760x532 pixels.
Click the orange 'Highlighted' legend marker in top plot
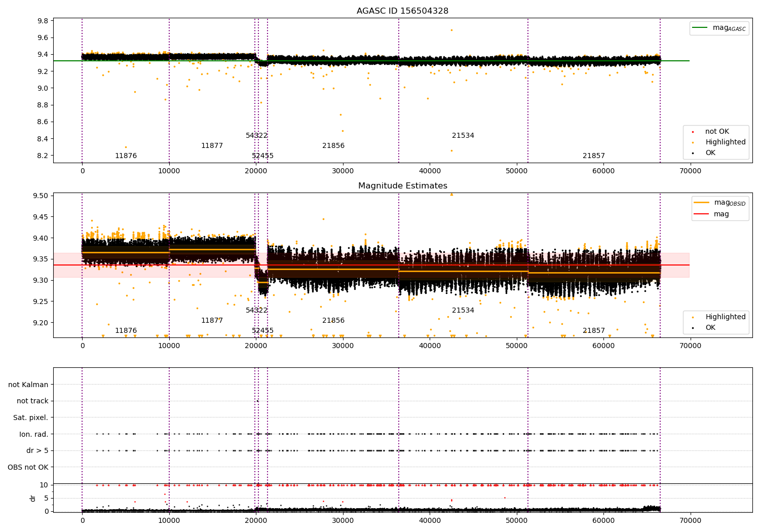(693, 142)
